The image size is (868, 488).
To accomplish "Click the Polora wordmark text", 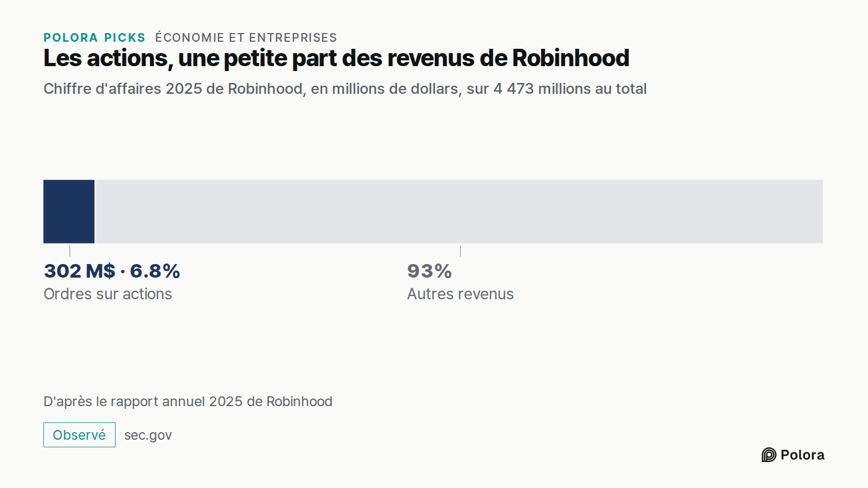I will (802, 455).
